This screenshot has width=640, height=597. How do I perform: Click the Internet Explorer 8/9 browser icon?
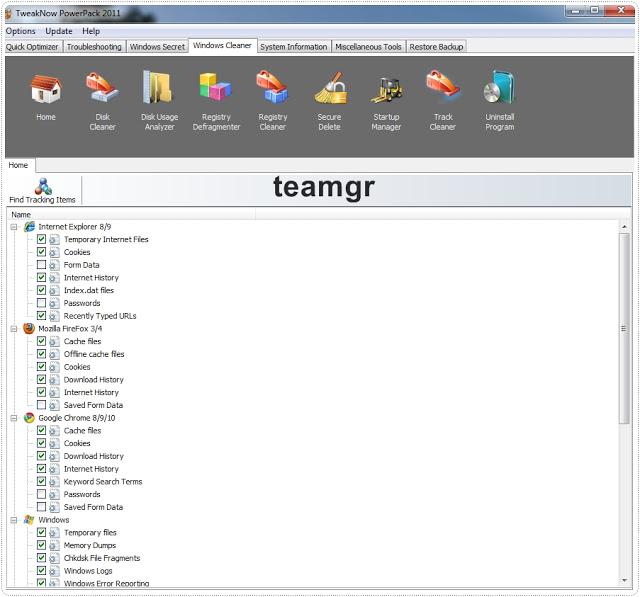[x=29, y=227]
